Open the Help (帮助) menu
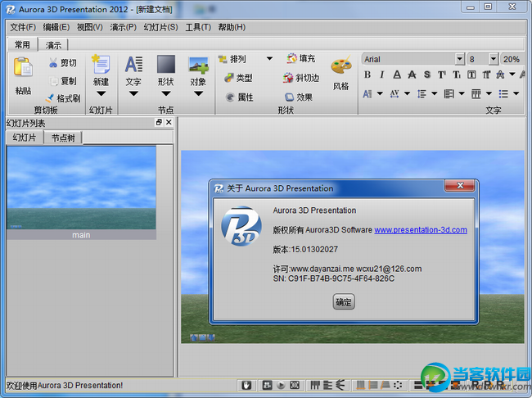This screenshot has width=532, height=398. (x=232, y=27)
